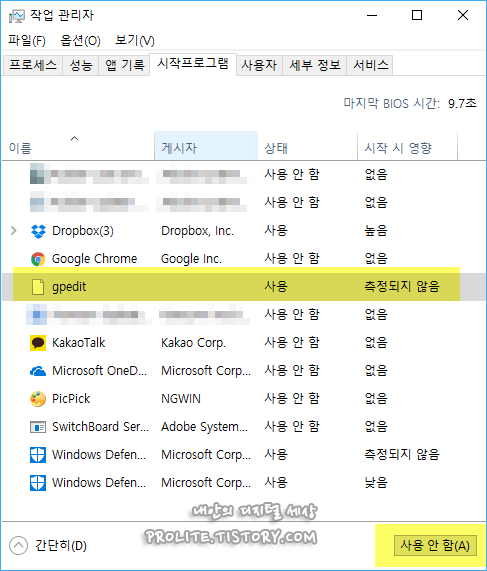The height and width of the screenshot is (571, 487).
Task: Open the 보기(V) menu
Action: tap(135, 40)
